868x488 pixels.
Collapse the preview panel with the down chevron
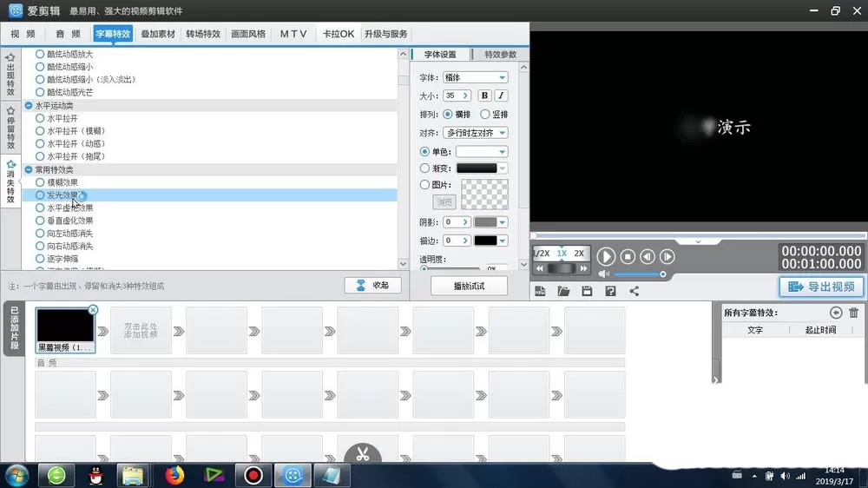click(698, 242)
